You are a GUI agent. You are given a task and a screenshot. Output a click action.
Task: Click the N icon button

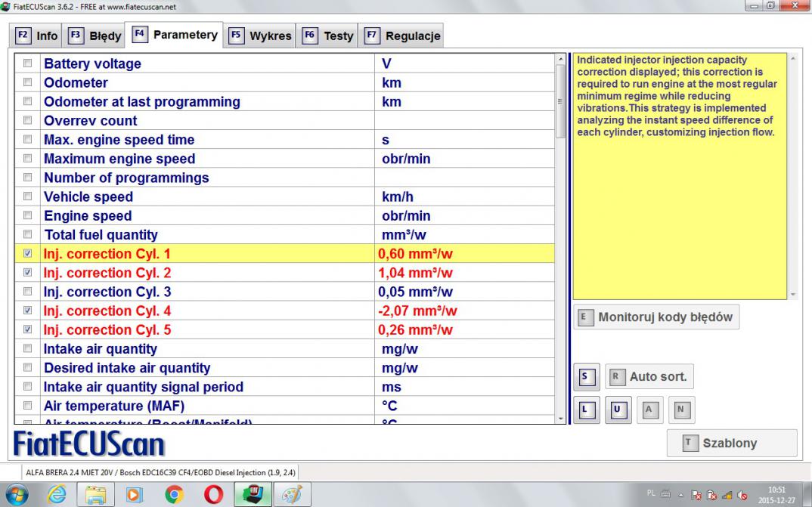tap(680, 410)
